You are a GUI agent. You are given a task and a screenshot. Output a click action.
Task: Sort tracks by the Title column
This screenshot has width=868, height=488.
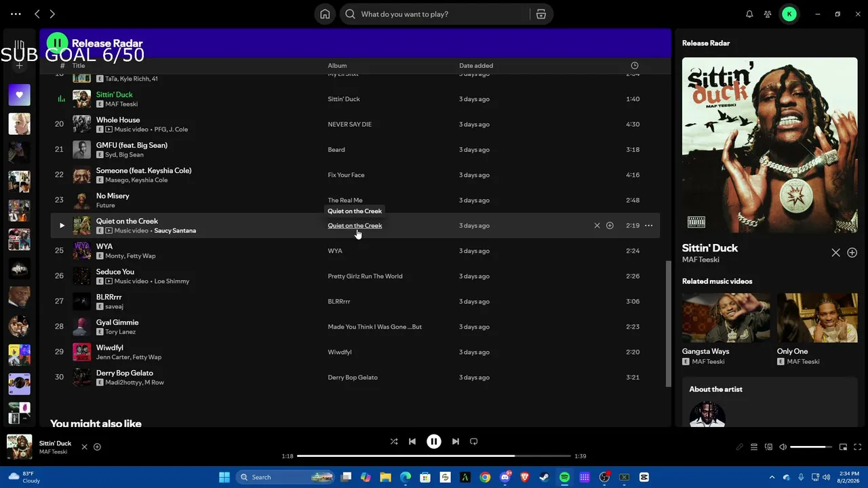pyautogui.click(x=79, y=66)
